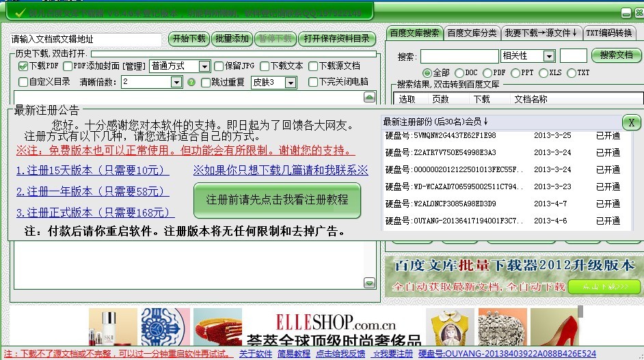Click 如果你只想下载几篇请和我联系 link
This screenshot has height=360, width=644.
point(281,170)
